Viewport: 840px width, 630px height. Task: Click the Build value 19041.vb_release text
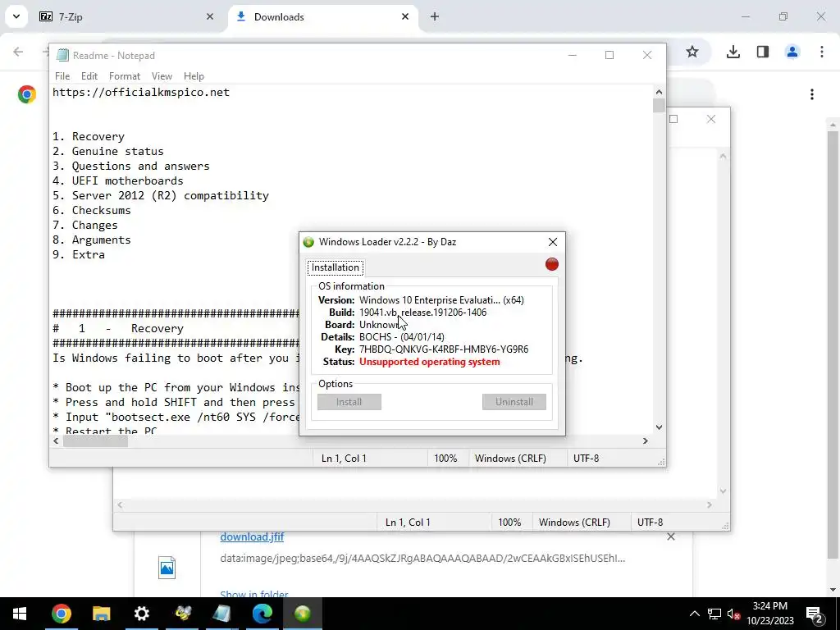[422, 313]
